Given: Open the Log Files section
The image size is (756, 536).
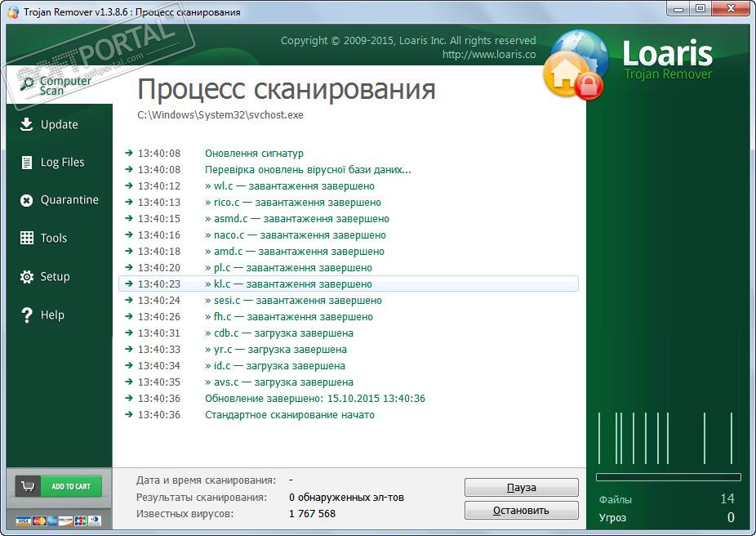Looking at the screenshot, I should (x=60, y=162).
